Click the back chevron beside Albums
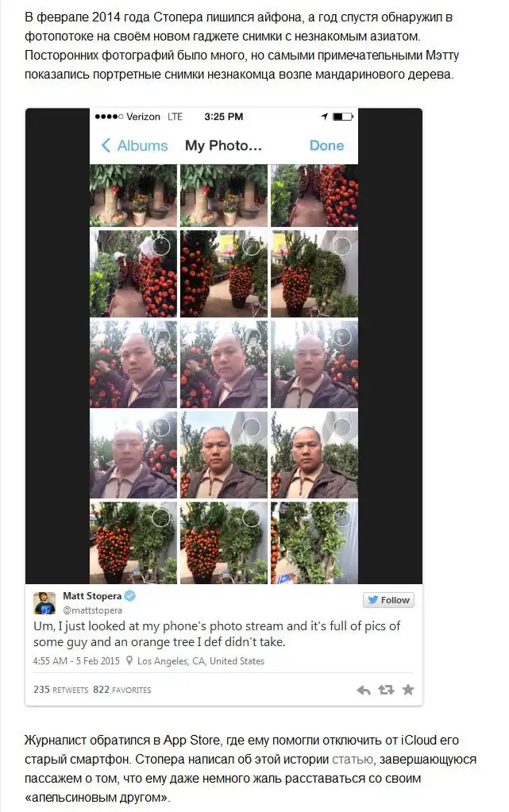 [x=106, y=145]
